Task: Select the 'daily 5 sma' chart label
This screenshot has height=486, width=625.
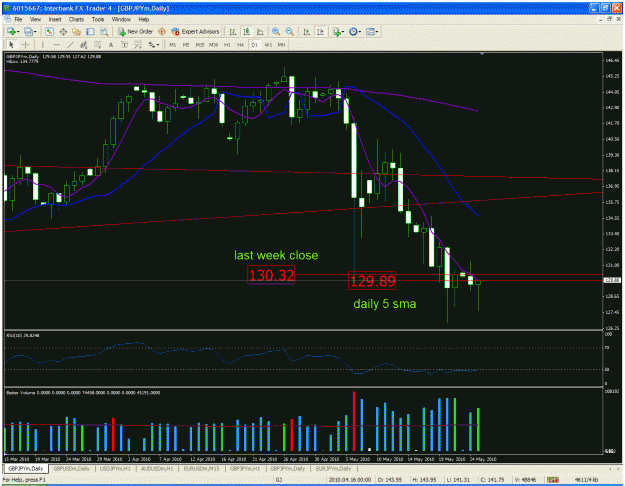Action: click(385, 304)
